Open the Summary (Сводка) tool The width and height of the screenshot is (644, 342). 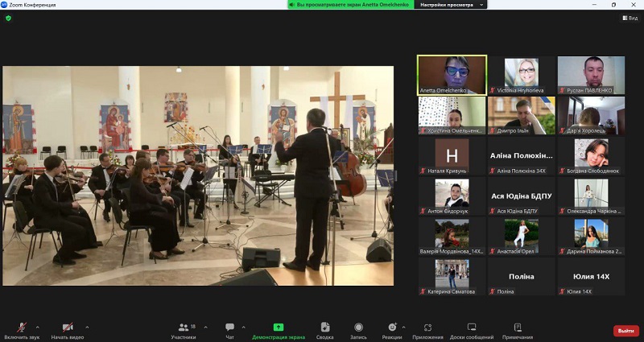[325, 328]
